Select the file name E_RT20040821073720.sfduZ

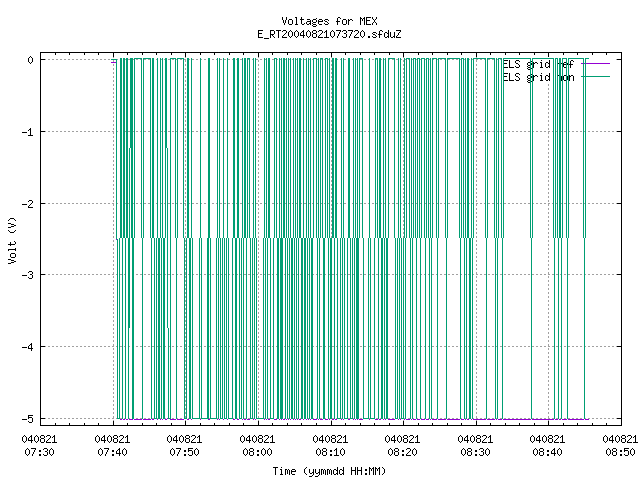point(329,34)
